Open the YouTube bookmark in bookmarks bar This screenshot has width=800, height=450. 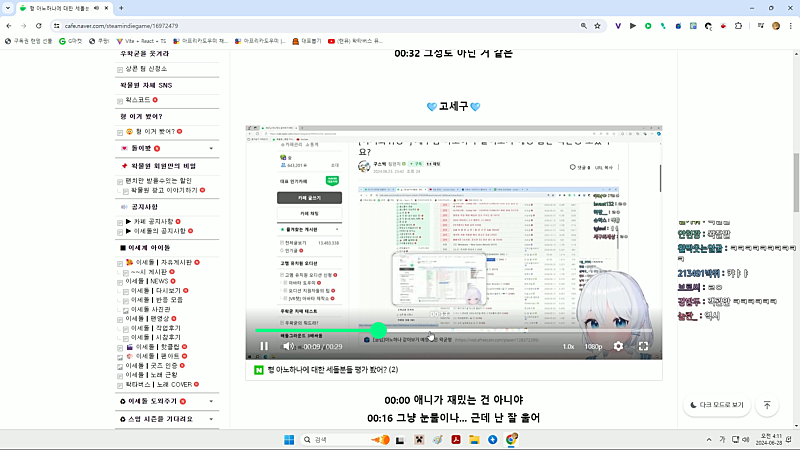click(355, 41)
